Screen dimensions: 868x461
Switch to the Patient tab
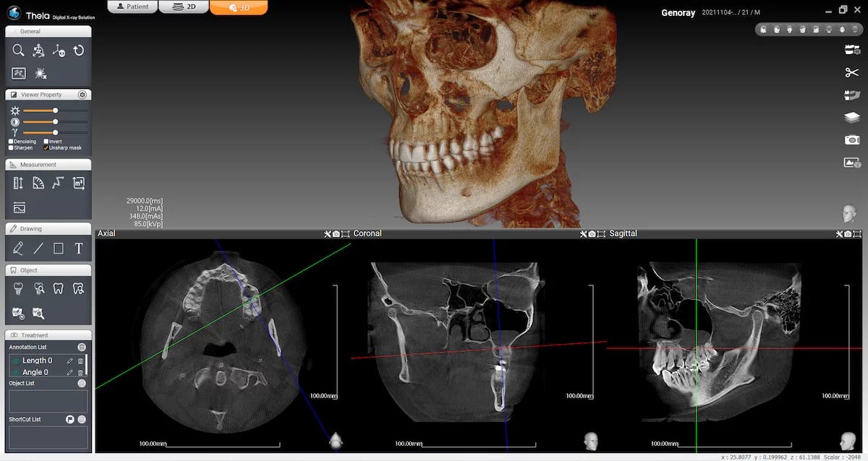pyautogui.click(x=132, y=7)
